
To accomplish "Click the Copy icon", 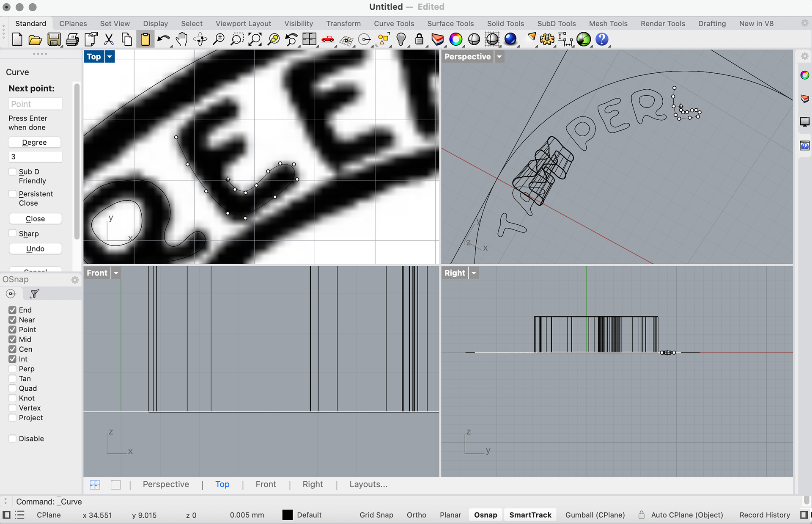I will [x=126, y=39].
